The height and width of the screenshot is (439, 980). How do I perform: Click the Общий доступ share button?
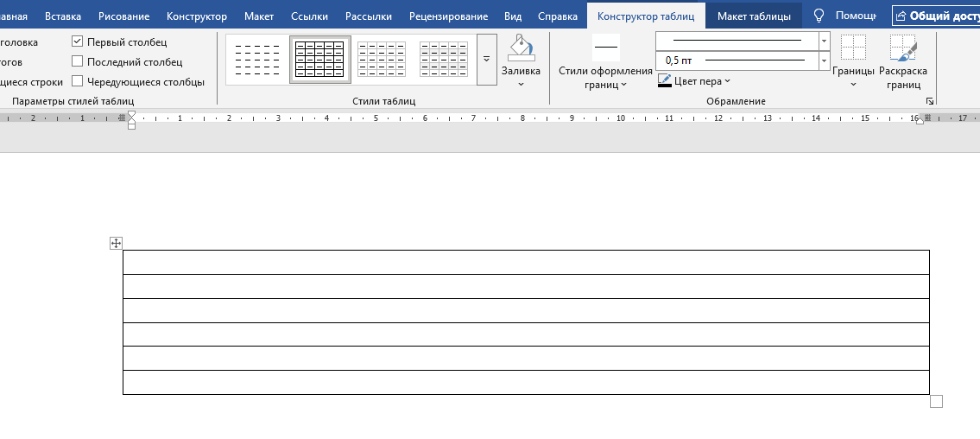point(936,16)
